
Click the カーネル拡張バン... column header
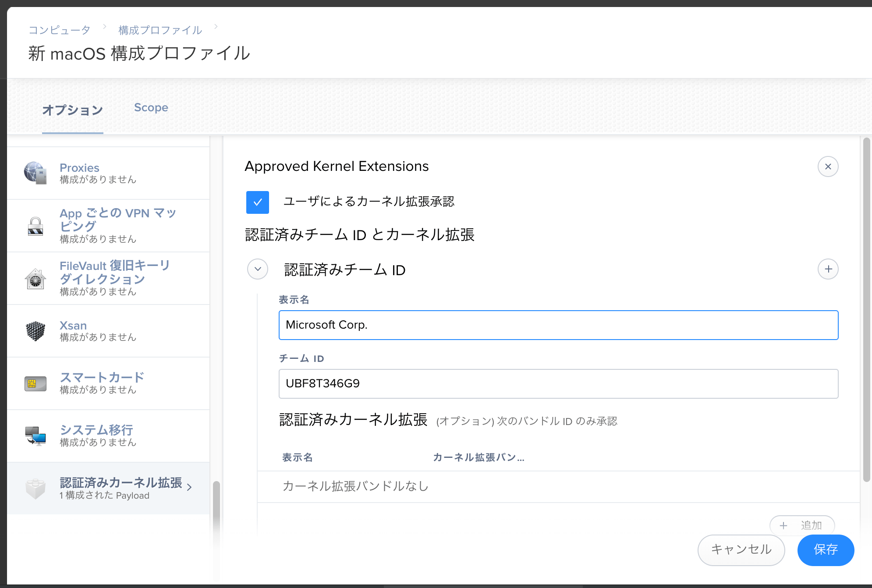click(479, 457)
